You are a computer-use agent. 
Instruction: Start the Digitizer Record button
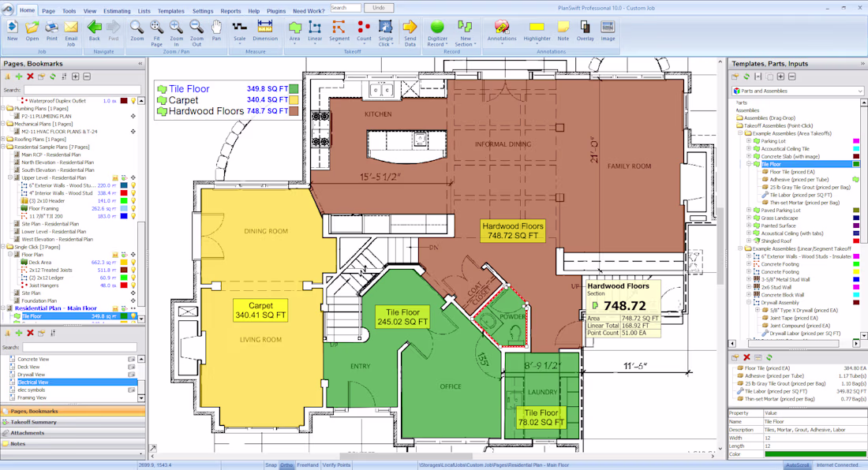(437, 32)
